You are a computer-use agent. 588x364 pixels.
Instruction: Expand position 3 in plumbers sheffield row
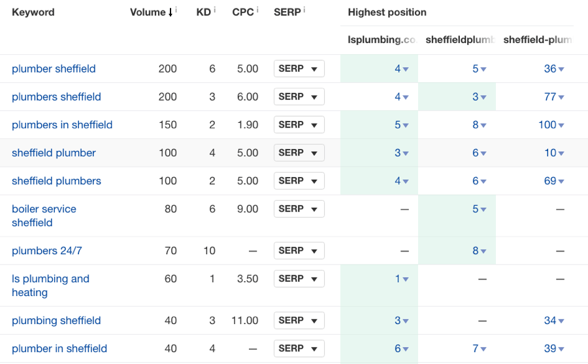point(480,97)
